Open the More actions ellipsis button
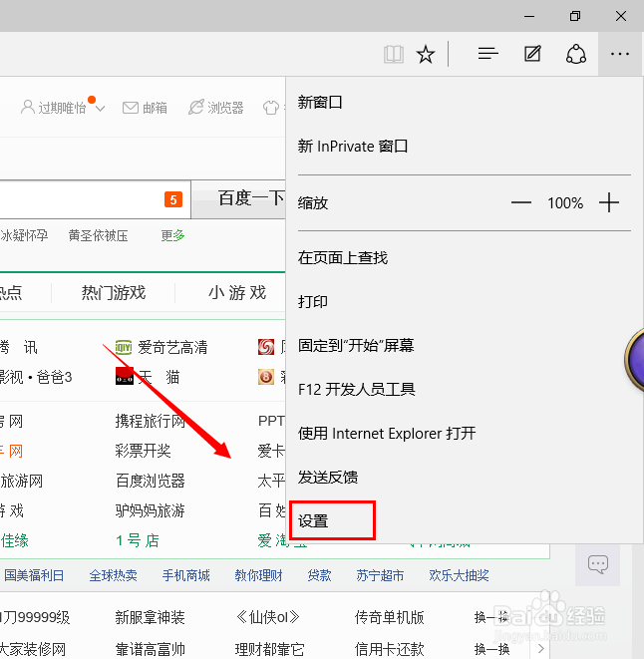Screen dimensions: 644x659 (620, 54)
